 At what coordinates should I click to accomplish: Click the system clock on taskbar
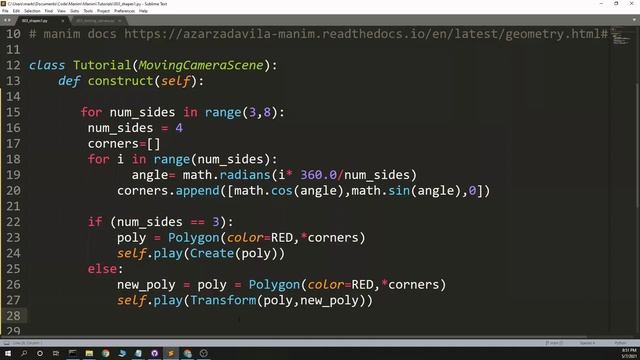(629, 353)
